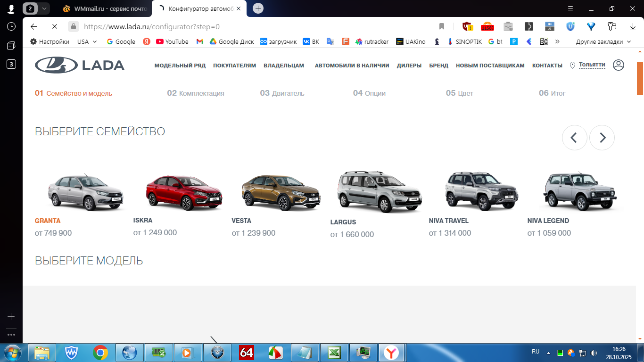The image size is (644, 362).
Task: Open the Настройки bookmark
Action: click(x=50, y=41)
